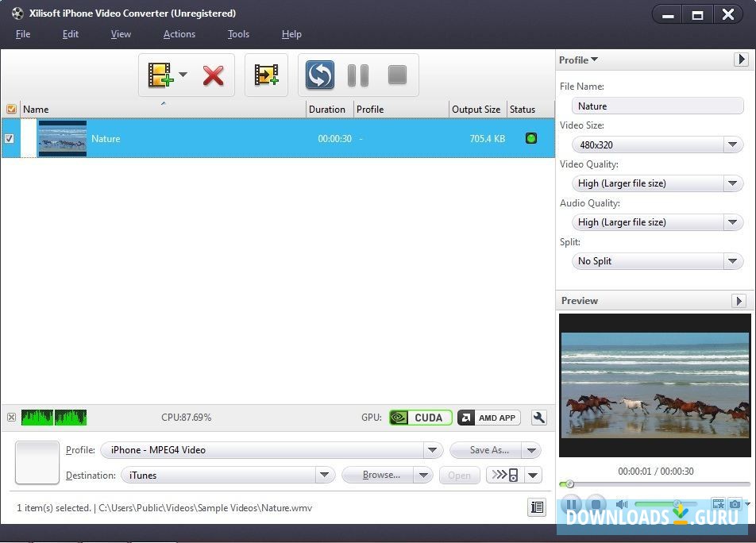Close the CPU usage graph panel

coord(11,418)
